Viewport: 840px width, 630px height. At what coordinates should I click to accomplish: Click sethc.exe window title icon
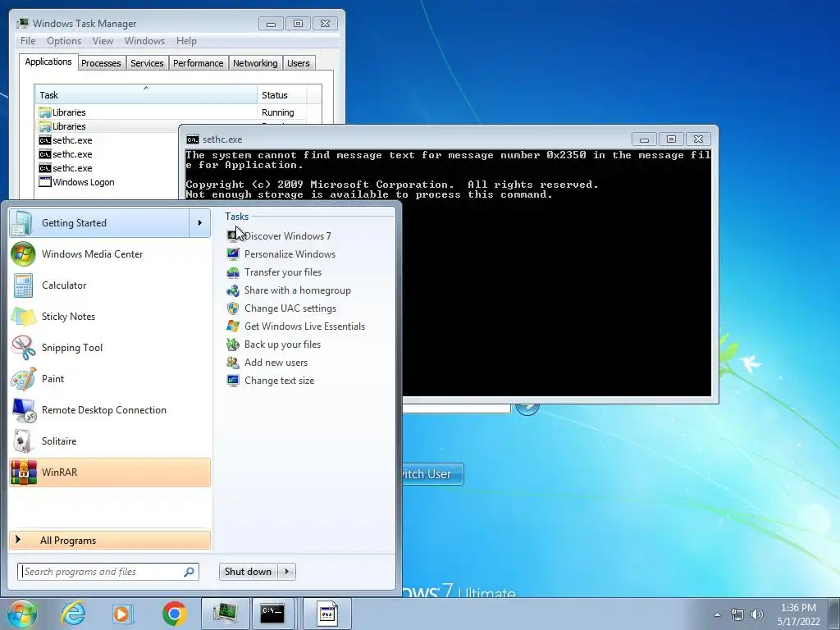pyautogui.click(x=192, y=139)
